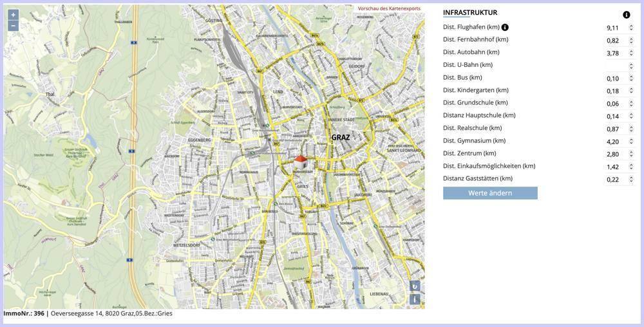Click the ImmoNr.: 396 text
This screenshot has height=327, width=644.
24,313
